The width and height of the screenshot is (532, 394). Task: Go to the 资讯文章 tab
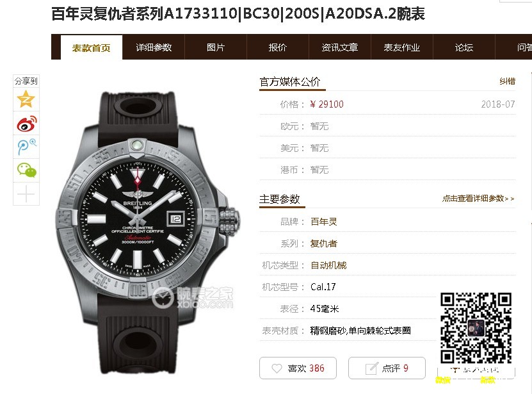(x=340, y=47)
